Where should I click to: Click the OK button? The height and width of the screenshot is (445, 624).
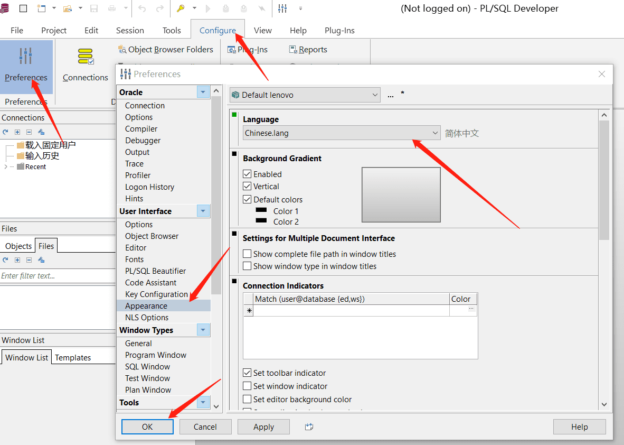147,427
